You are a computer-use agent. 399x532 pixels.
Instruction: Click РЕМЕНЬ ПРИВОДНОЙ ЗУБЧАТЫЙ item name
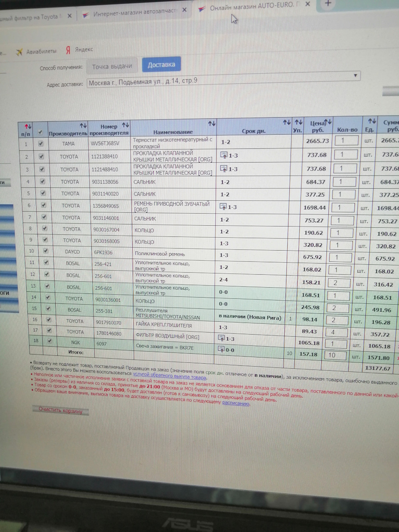tap(172, 207)
